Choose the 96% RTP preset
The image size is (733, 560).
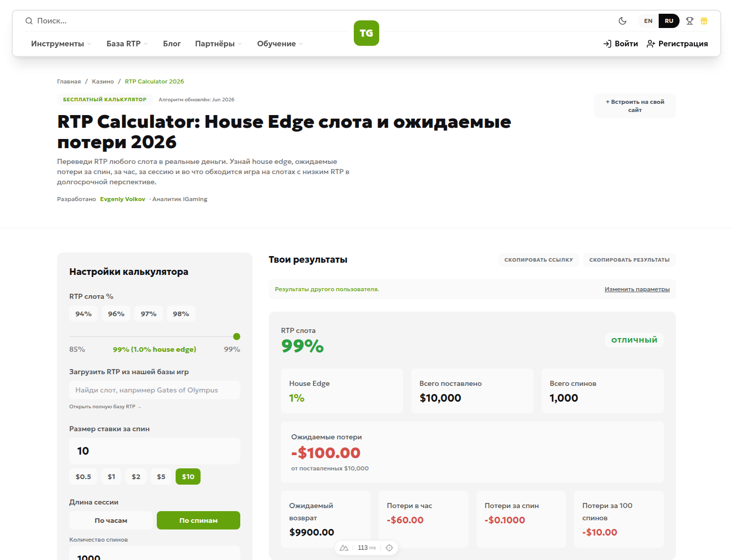point(116,314)
